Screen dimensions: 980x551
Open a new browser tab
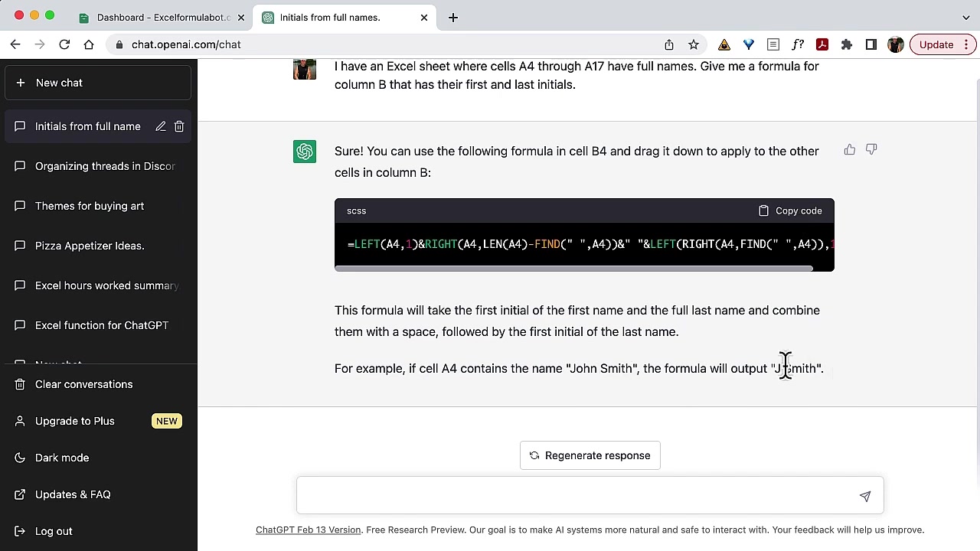[453, 17]
